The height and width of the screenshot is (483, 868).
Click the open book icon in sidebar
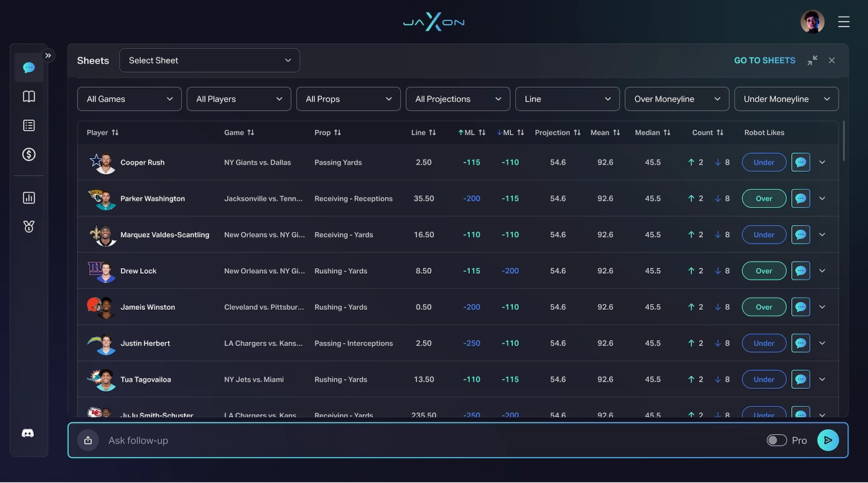[29, 96]
